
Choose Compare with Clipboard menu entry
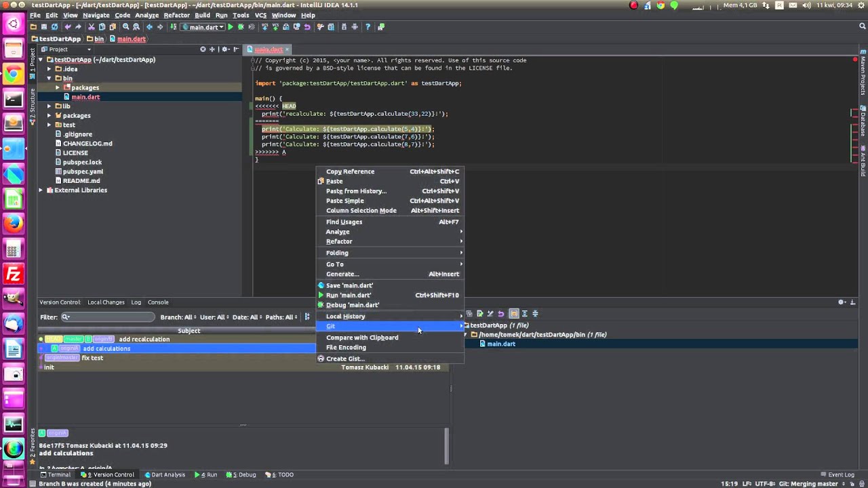(390, 338)
